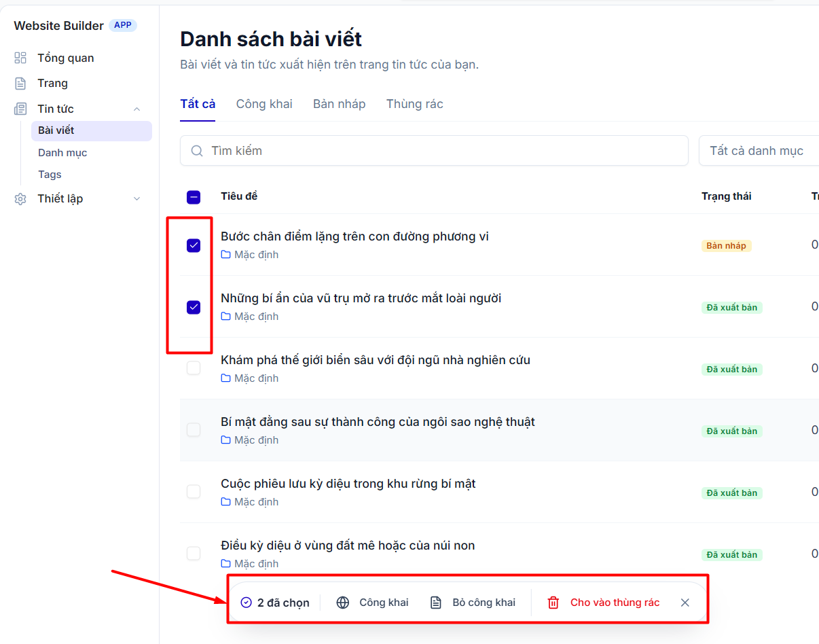Close the selection action bar with X
The height and width of the screenshot is (644, 819).
tap(685, 603)
